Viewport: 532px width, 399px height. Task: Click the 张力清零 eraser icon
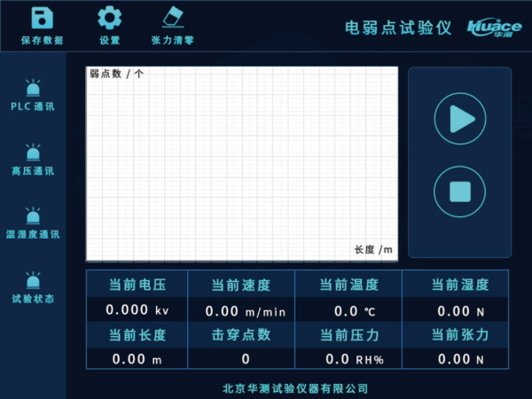click(x=173, y=17)
